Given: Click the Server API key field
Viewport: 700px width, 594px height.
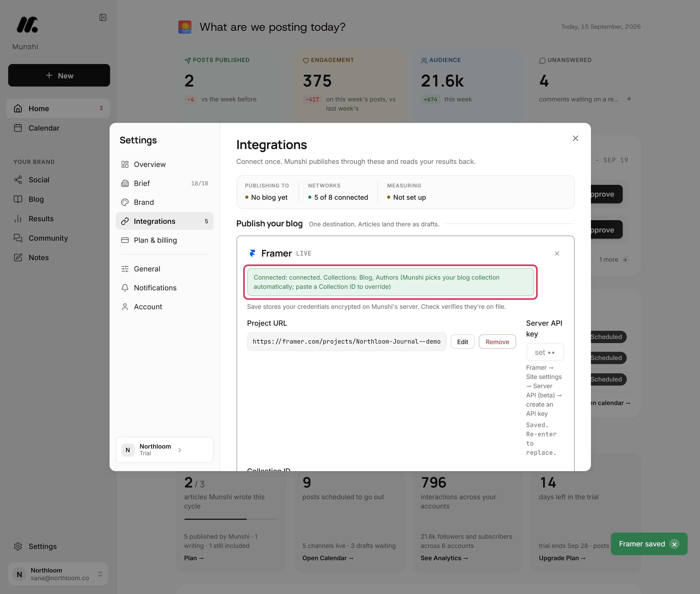Looking at the screenshot, I should (x=545, y=352).
